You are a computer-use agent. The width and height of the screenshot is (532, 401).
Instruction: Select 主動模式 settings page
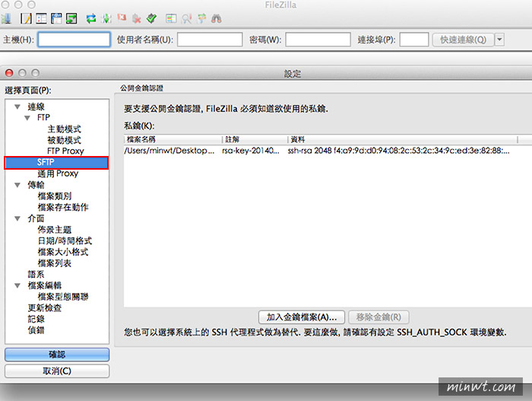64,129
